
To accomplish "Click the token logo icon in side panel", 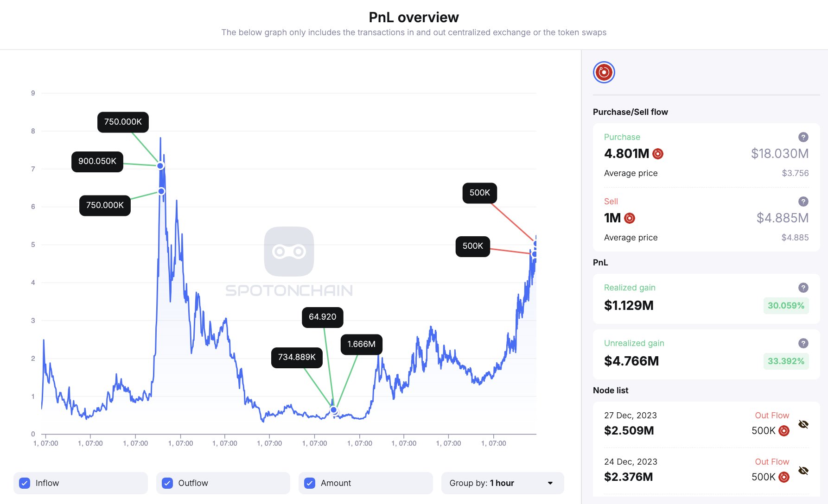I will point(604,72).
